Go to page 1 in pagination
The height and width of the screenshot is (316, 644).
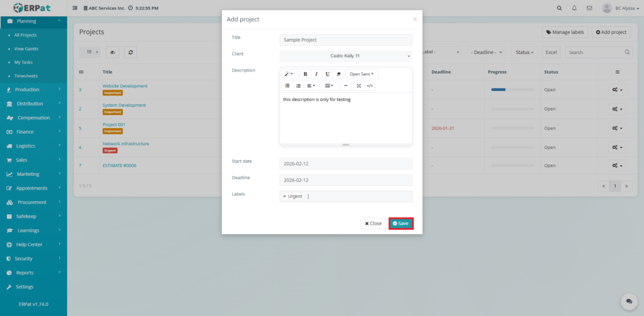615,186
